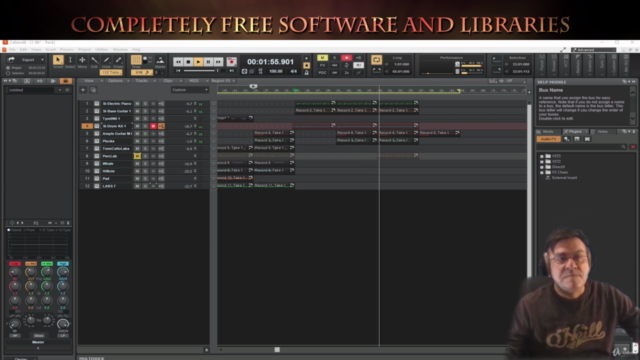Unmute the PercLab track
The image size is (640, 360).
(x=137, y=156)
